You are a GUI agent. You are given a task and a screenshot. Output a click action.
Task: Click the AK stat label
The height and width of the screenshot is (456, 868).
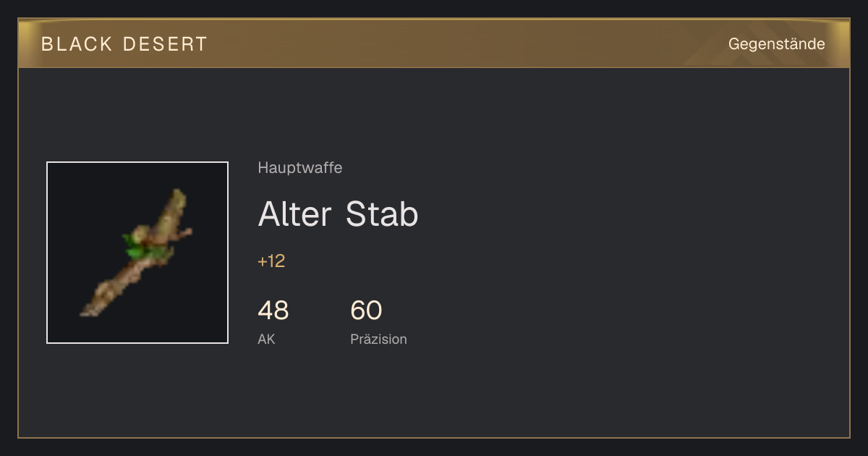tap(266, 339)
